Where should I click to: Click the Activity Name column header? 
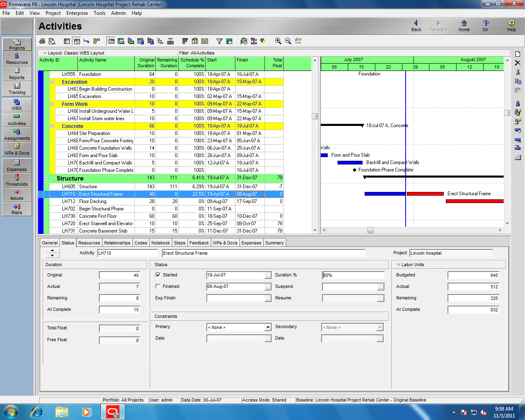(x=106, y=64)
